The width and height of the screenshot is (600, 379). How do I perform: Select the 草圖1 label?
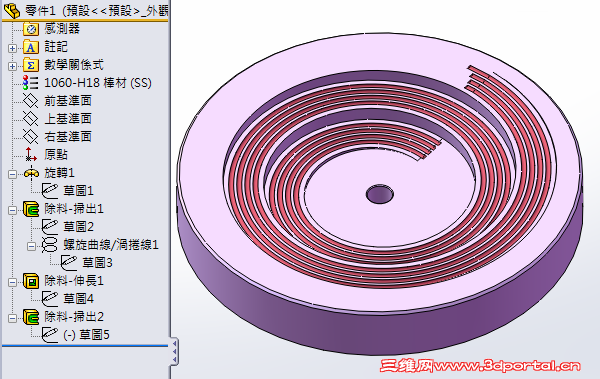pyautogui.click(x=78, y=191)
